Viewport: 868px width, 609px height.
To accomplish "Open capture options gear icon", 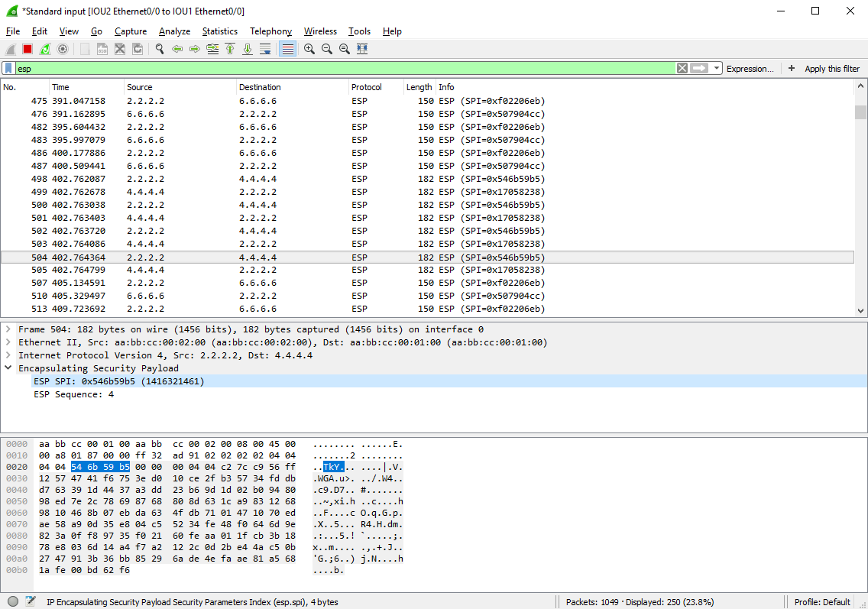I will click(63, 49).
